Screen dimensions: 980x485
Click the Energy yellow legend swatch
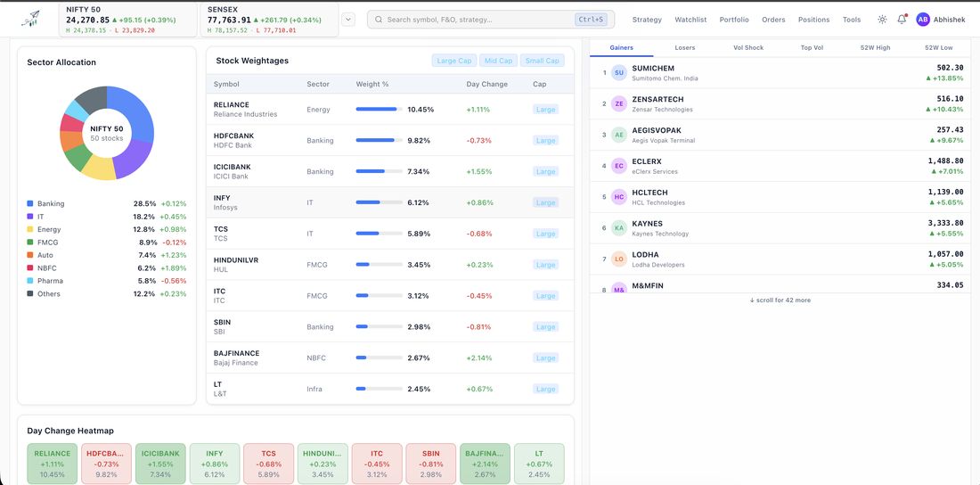30,230
